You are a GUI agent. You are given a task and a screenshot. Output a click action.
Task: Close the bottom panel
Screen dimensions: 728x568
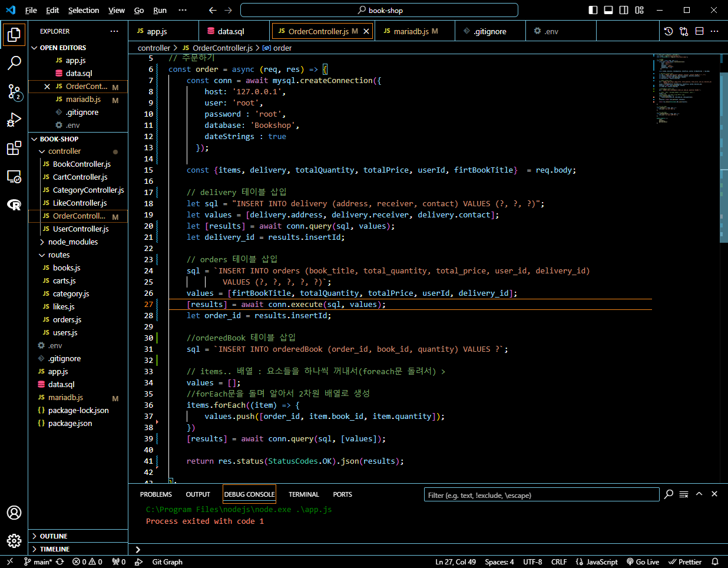(714, 494)
